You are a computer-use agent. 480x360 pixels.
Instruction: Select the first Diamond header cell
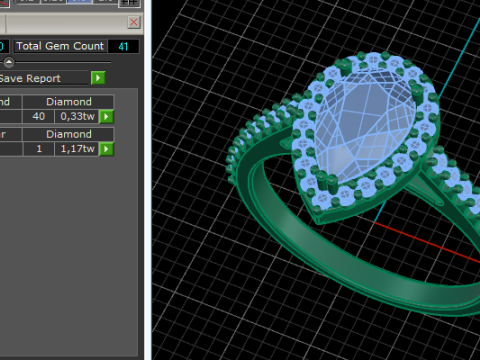(69, 102)
